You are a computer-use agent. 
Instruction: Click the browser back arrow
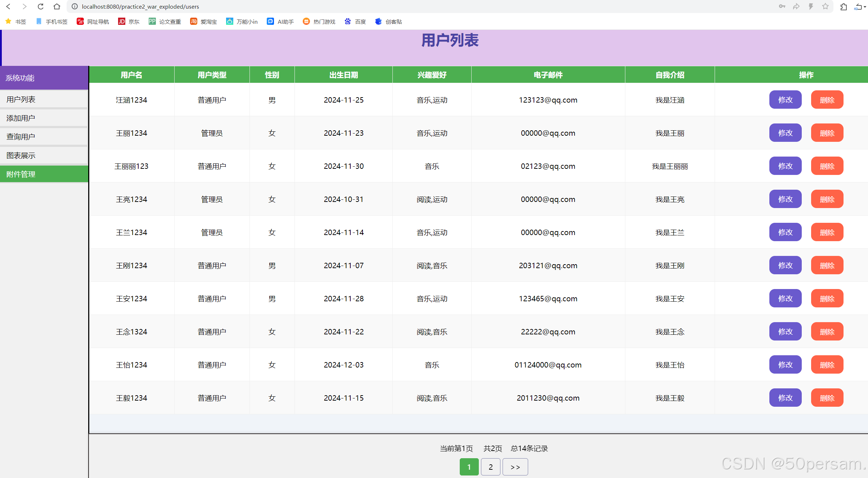pos(9,6)
